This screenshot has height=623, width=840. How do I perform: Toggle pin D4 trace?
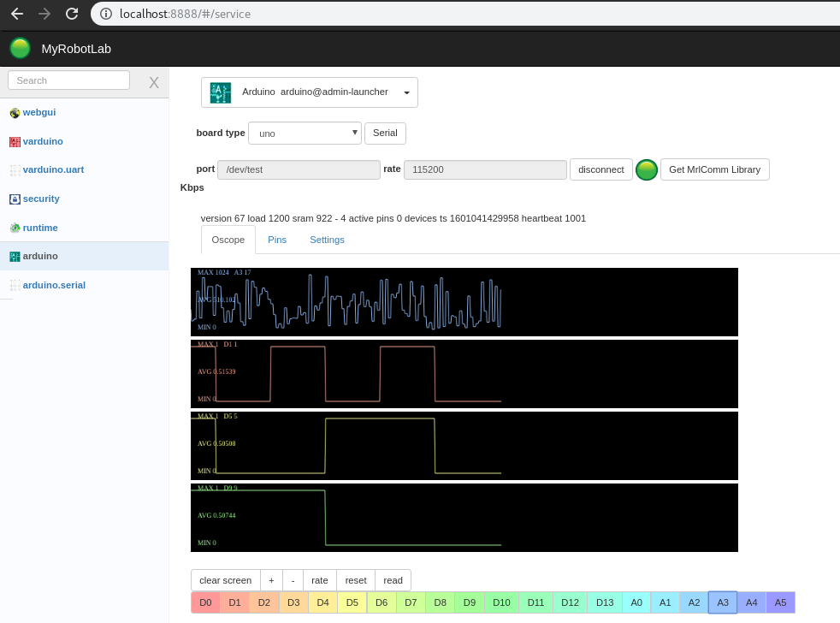coord(322,602)
